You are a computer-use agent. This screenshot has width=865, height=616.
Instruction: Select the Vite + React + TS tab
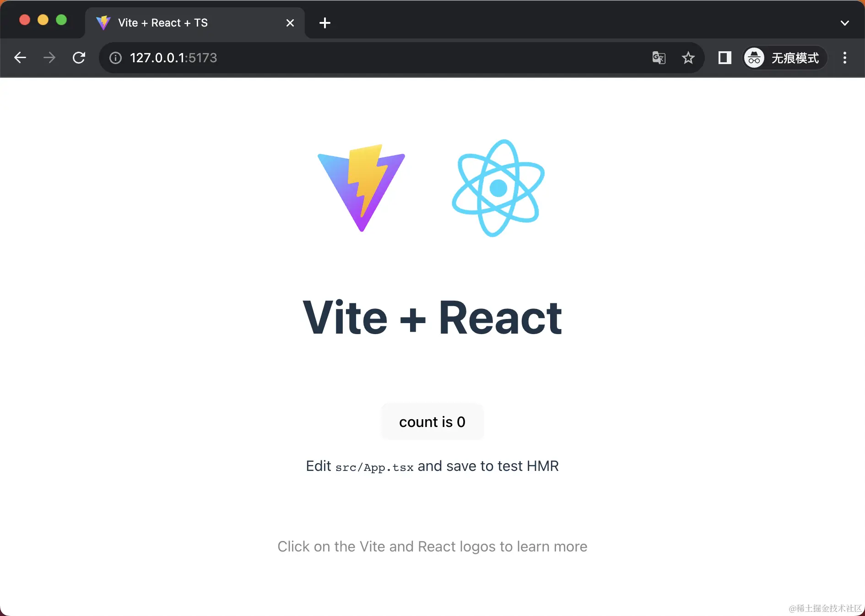pos(195,23)
